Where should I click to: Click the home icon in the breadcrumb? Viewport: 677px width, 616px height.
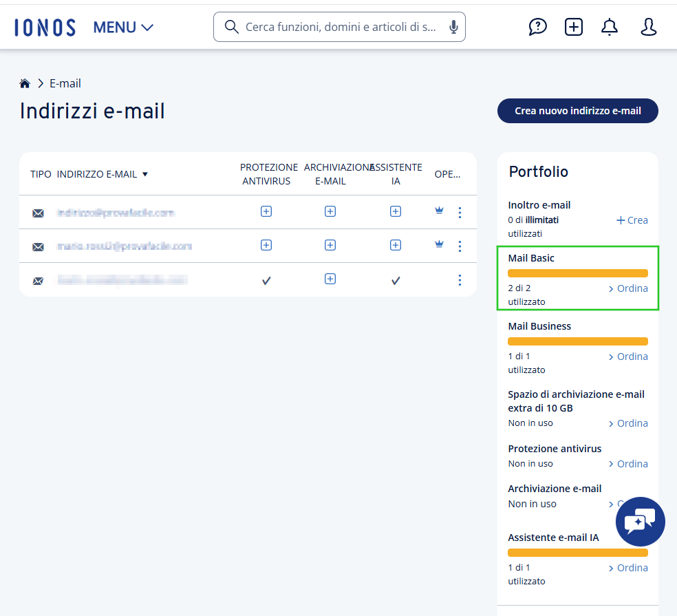25,83
